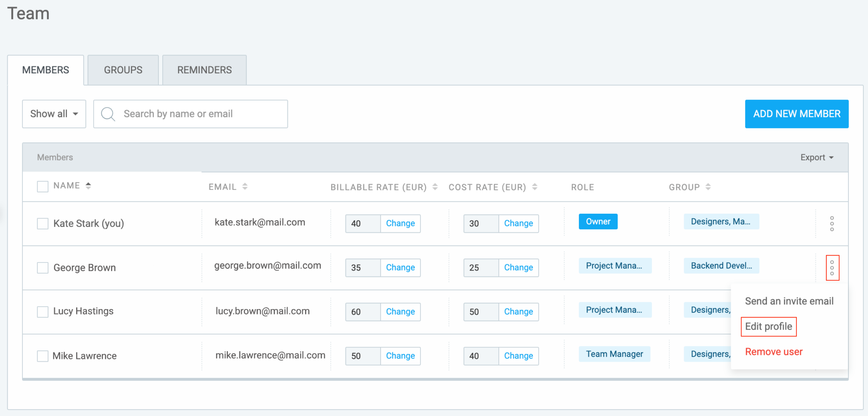Sort members by Name column arrow

88,186
